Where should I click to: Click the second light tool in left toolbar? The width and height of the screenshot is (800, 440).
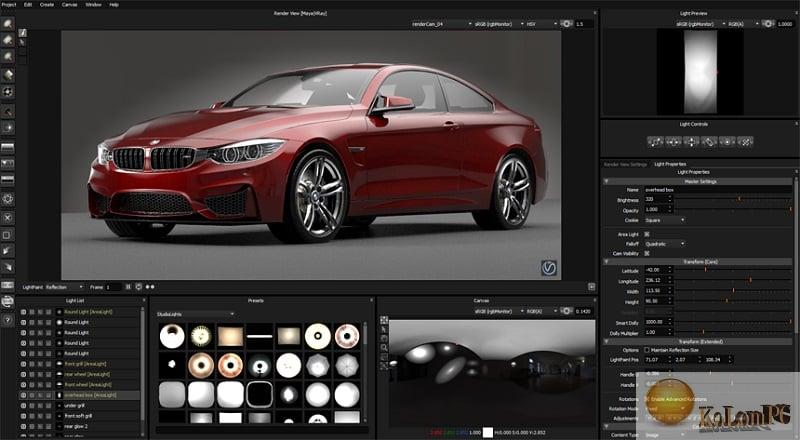coord(8,40)
